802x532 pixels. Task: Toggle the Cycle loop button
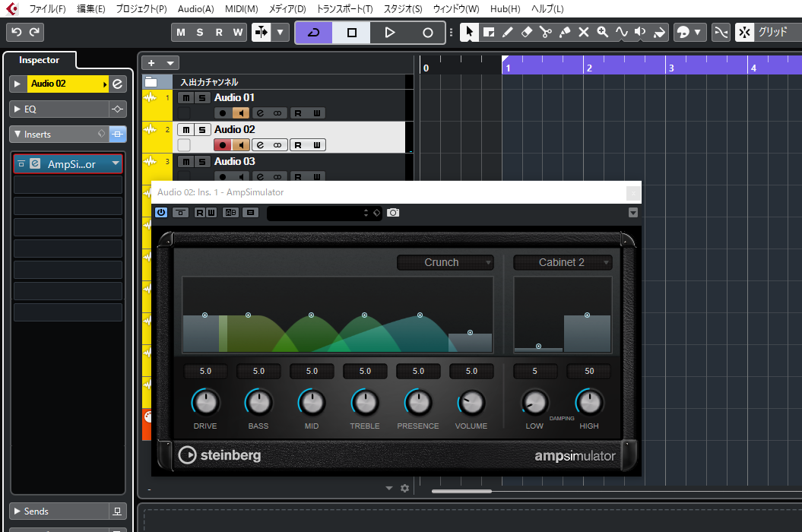[313, 32]
